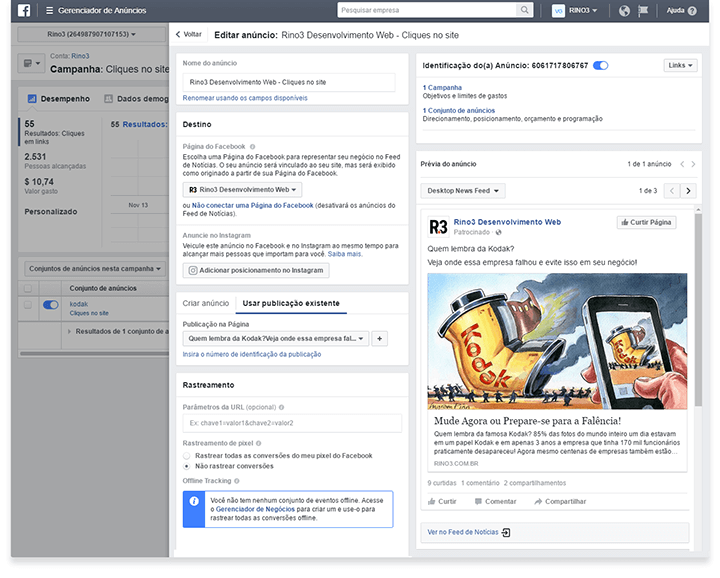The width and height of the screenshot is (720, 578).
Task: Click Renomear usando os campos disponíveis link
Action: pos(245,98)
